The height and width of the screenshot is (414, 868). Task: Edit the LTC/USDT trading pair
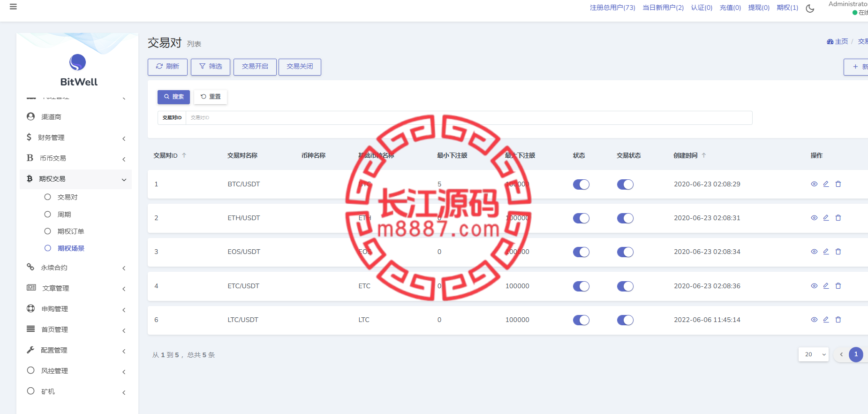(826, 320)
